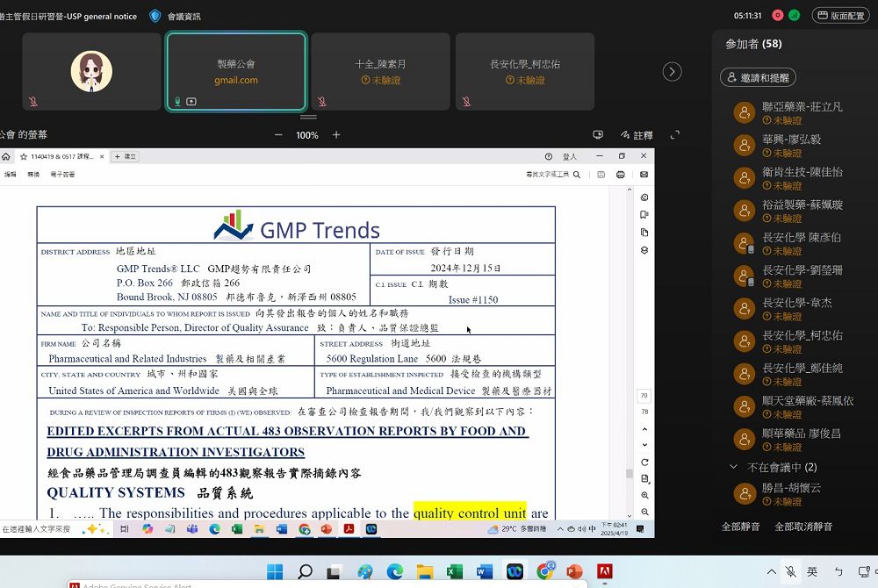The width and height of the screenshot is (878, 588).
Task: Zoom in the shared screen view
Action: [336, 135]
